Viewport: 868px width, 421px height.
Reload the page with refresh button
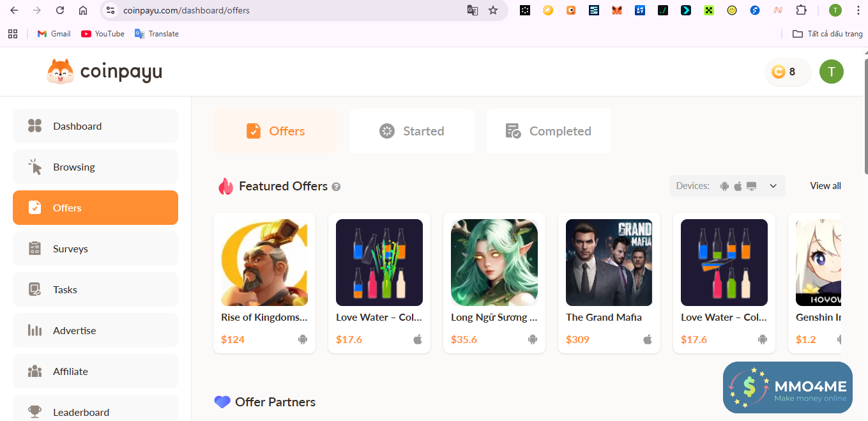pyautogui.click(x=60, y=10)
